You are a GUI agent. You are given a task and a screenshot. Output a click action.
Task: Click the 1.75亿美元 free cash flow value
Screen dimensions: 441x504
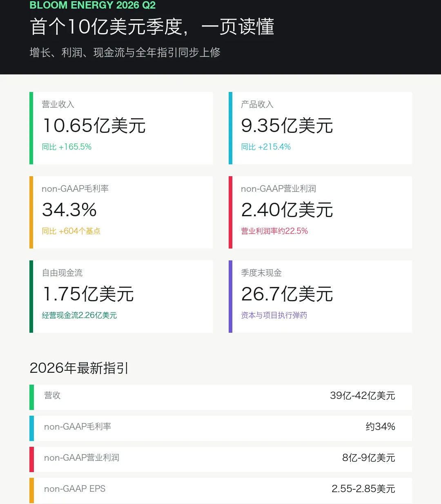88,294
